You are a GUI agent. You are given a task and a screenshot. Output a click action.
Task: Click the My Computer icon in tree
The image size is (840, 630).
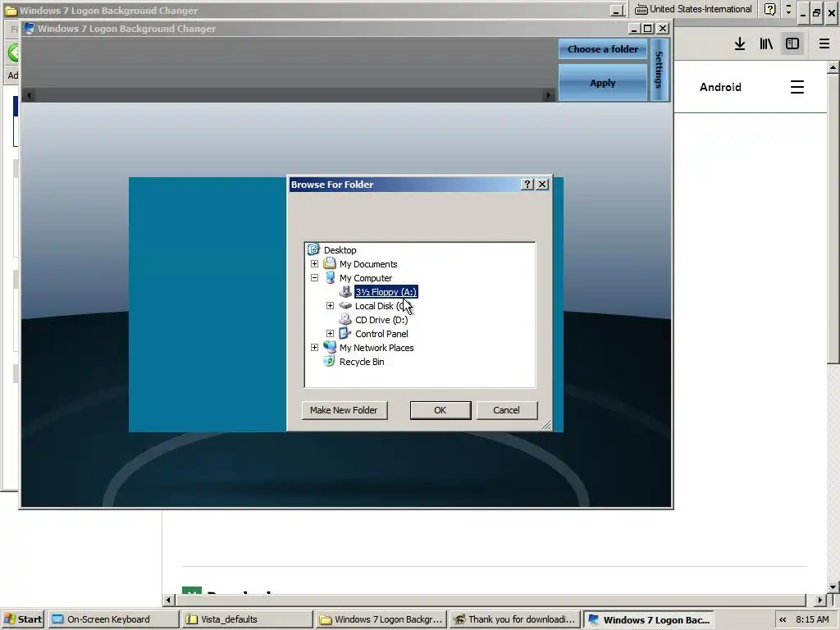click(330, 277)
